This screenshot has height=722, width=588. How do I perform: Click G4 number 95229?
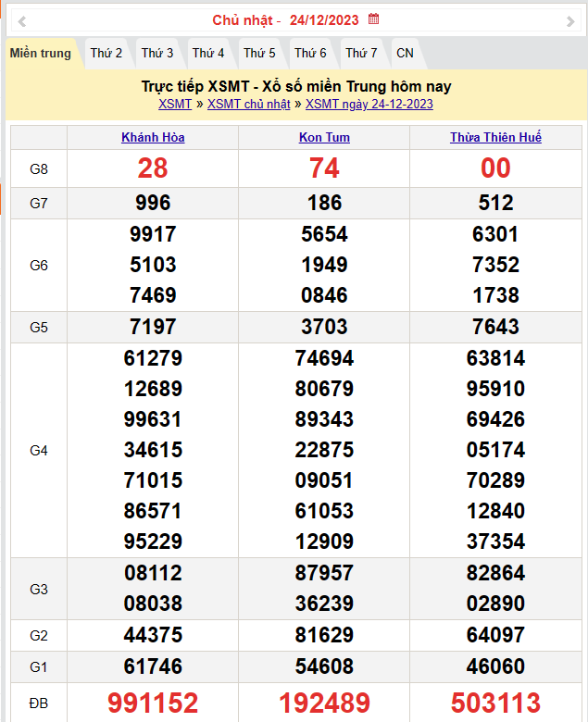153,541
